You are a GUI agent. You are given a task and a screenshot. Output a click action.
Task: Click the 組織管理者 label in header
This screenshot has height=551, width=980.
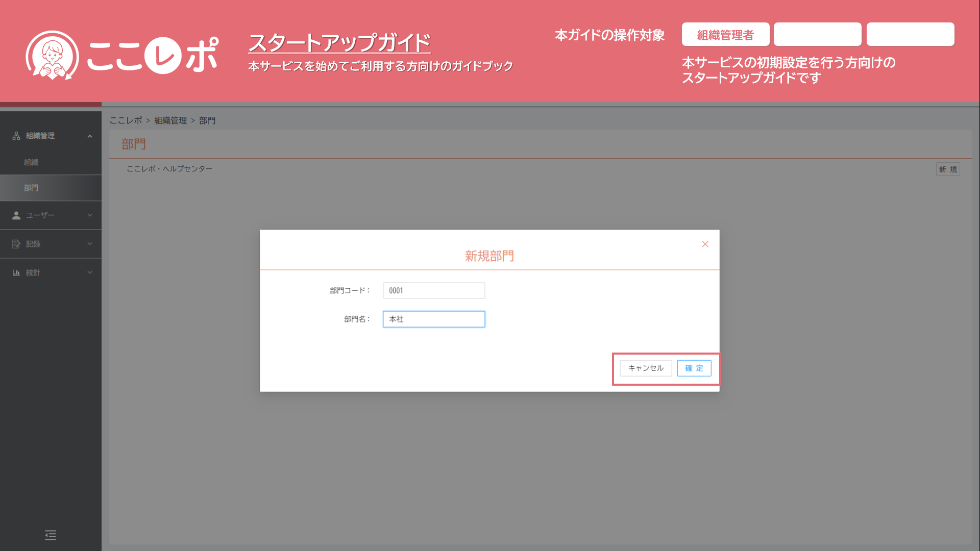click(x=725, y=35)
